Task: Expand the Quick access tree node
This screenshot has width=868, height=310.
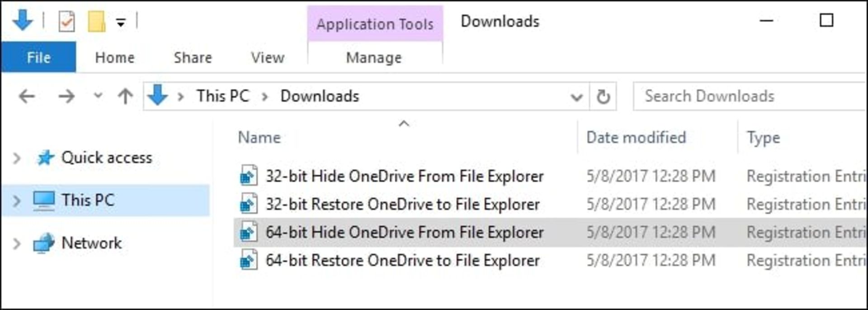Action: coord(17,158)
